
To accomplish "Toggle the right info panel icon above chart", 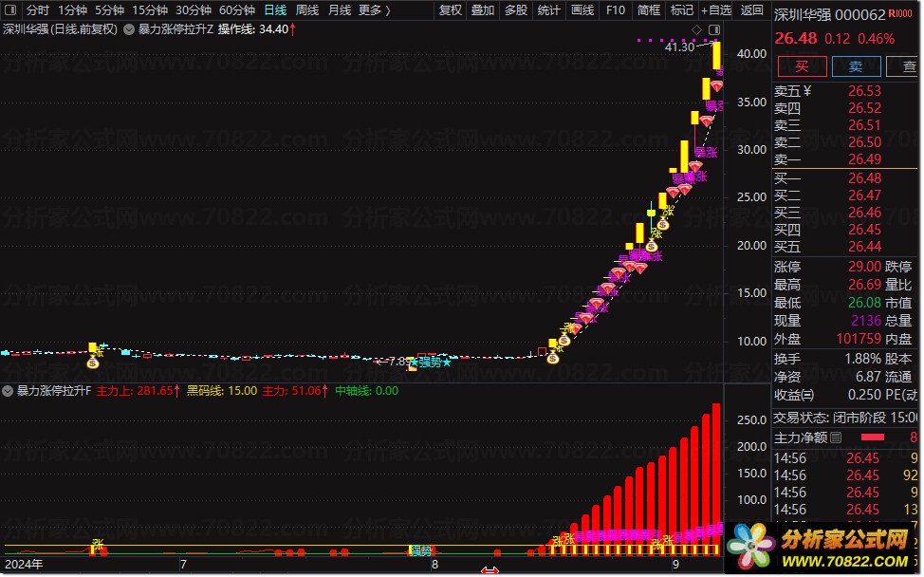I will click(x=714, y=29).
